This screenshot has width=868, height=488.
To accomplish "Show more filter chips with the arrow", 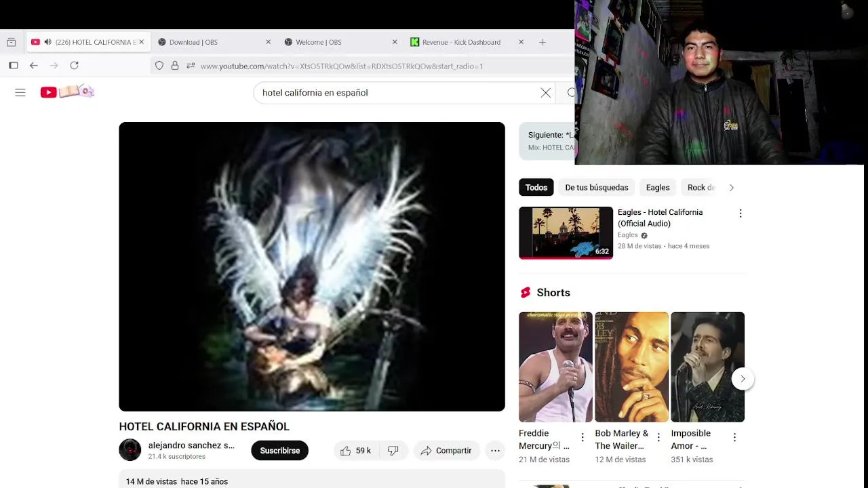I will click(731, 188).
